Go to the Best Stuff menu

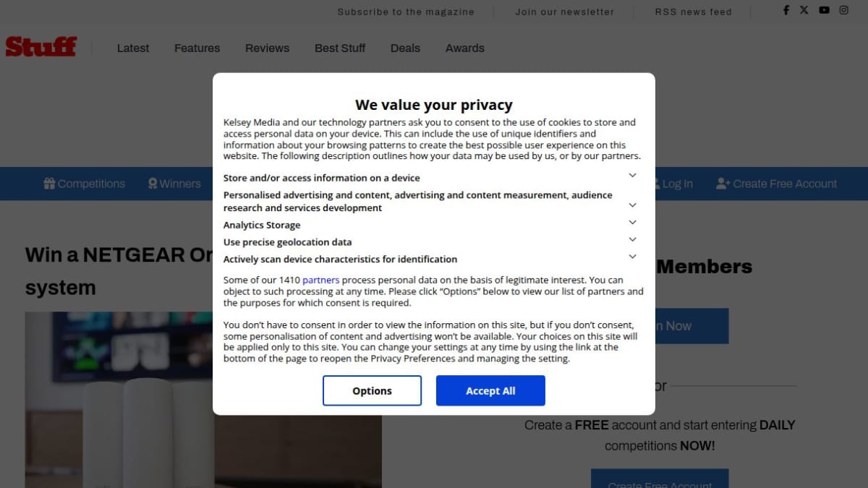pos(340,48)
